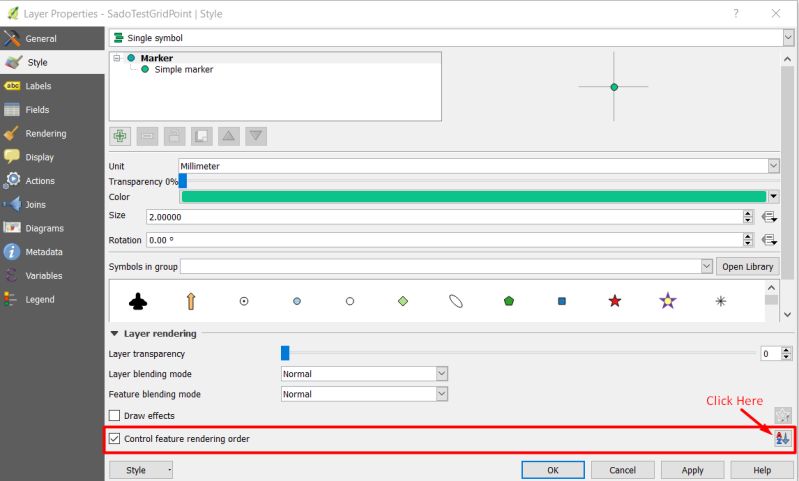
Task: Select the white hollow circle symbol
Action: click(350, 301)
